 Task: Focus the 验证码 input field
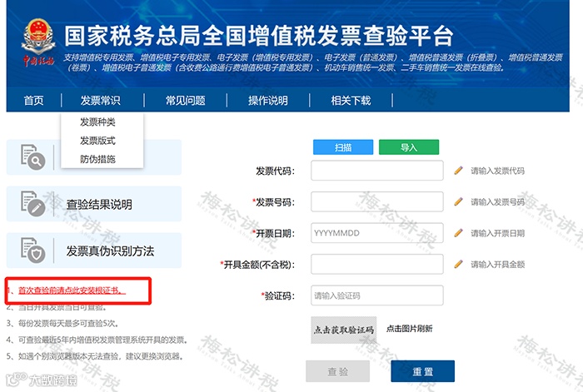(x=377, y=295)
